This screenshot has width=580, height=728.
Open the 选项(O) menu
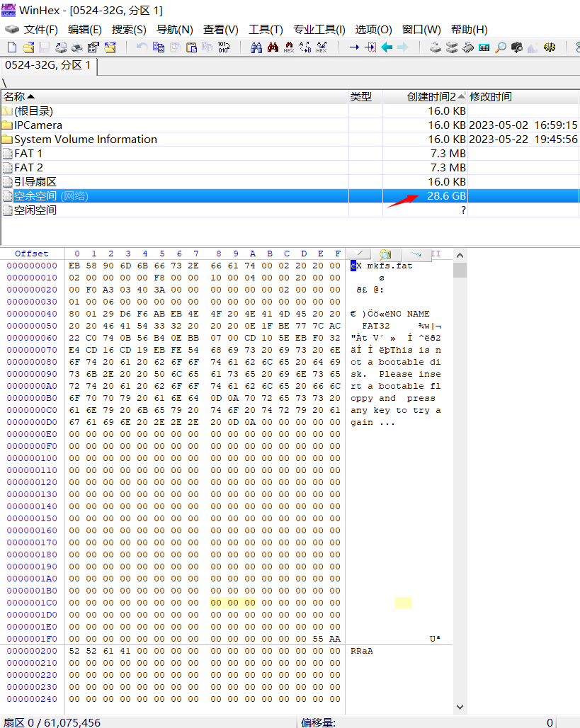pos(373,30)
